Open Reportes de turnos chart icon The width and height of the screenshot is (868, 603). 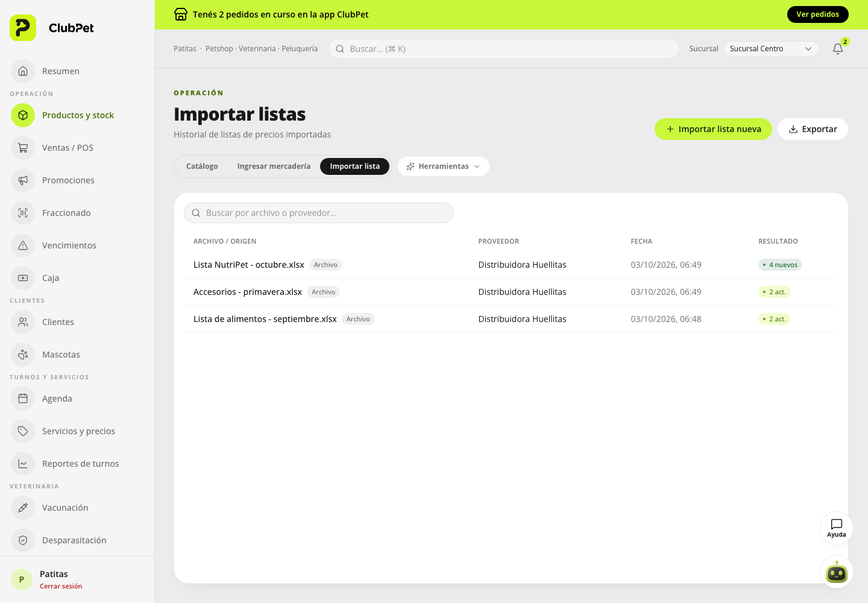(x=23, y=464)
